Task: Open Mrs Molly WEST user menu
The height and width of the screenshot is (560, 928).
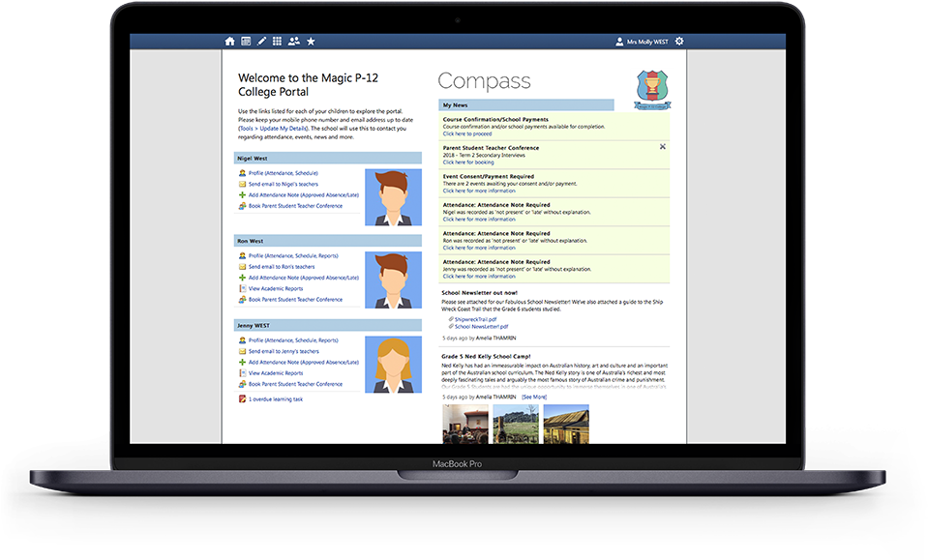Action: (x=644, y=42)
